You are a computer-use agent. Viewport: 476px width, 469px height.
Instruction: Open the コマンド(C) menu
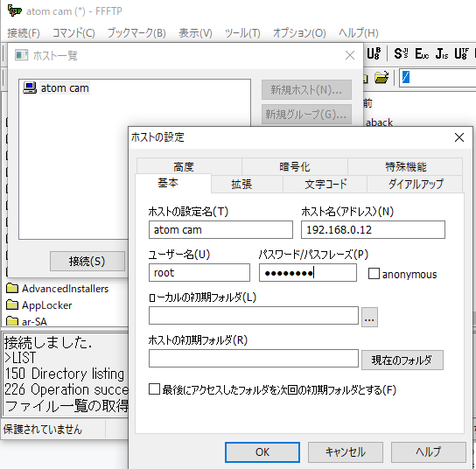[x=73, y=32]
